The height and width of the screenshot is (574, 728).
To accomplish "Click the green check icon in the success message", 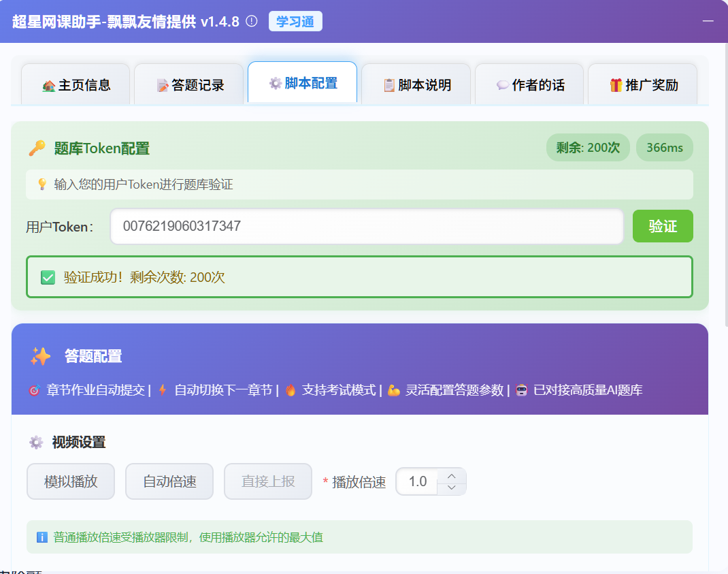I will (48, 276).
